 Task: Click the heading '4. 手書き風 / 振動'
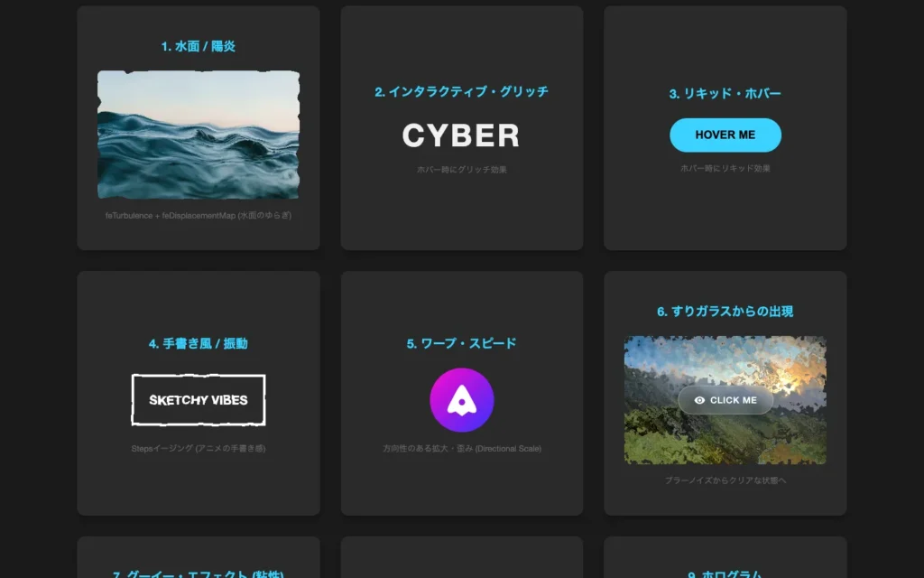click(x=199, y=344)
